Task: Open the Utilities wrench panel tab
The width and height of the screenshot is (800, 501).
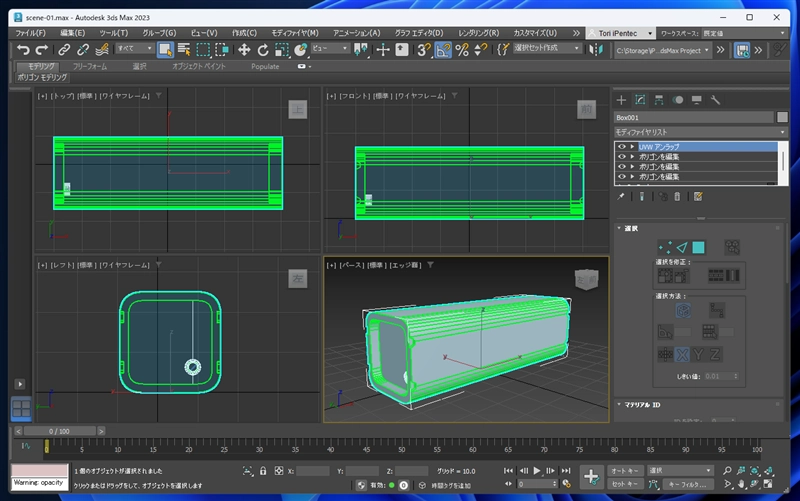Action: [715, 100]
